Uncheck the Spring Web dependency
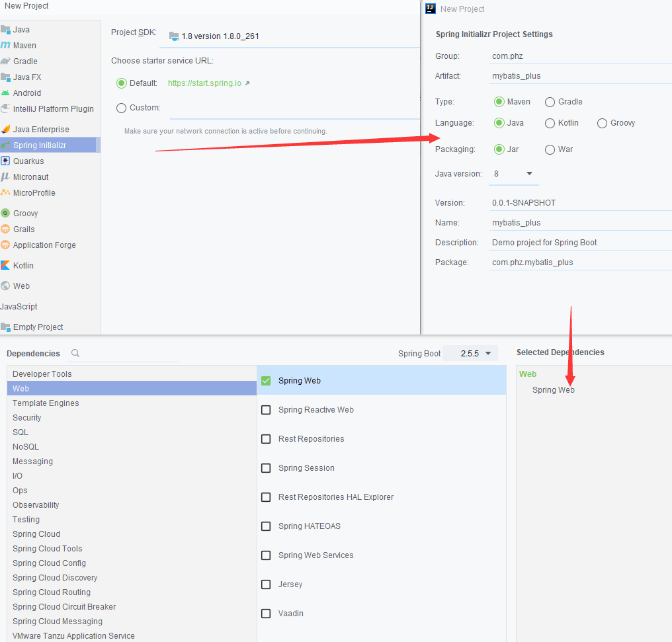The height and width of the screenshot is (642, 672). (266, 381)
